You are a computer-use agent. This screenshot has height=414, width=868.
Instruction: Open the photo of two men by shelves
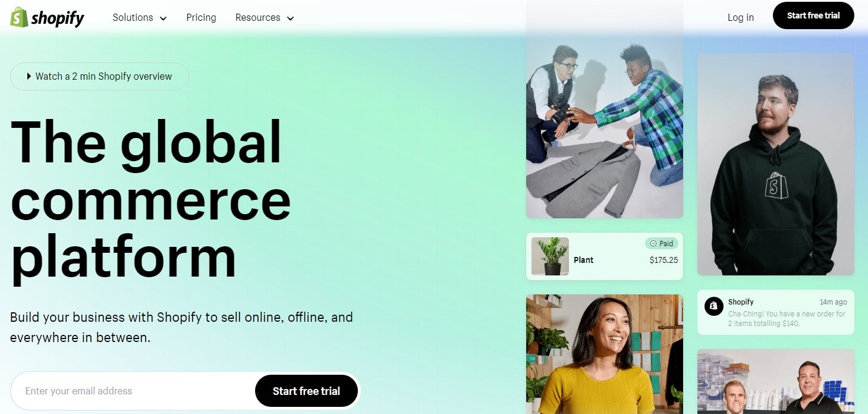coord(776,381)
